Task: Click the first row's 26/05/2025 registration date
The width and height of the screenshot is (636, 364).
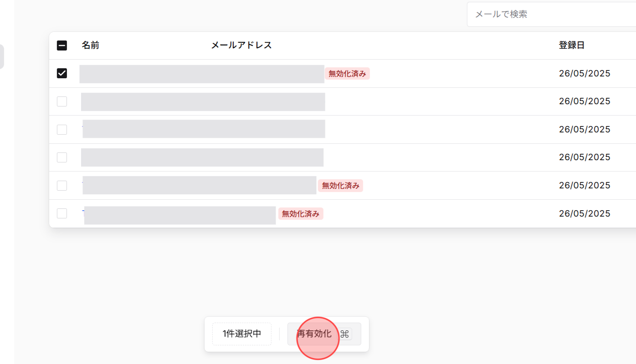Action: (585, 73)
